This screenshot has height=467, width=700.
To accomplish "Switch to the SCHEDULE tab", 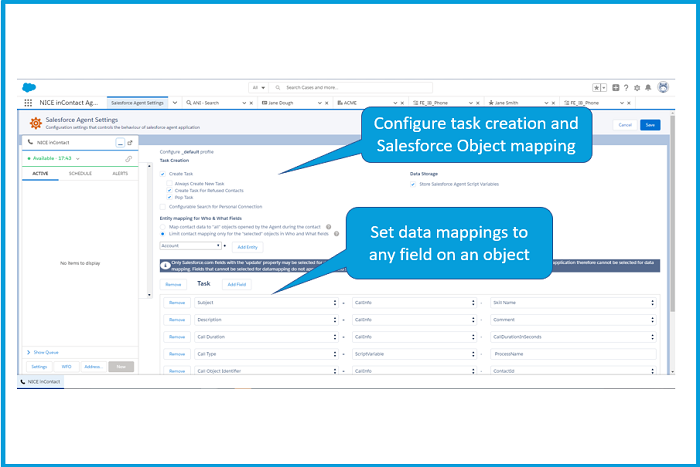I will click(80, 173).
